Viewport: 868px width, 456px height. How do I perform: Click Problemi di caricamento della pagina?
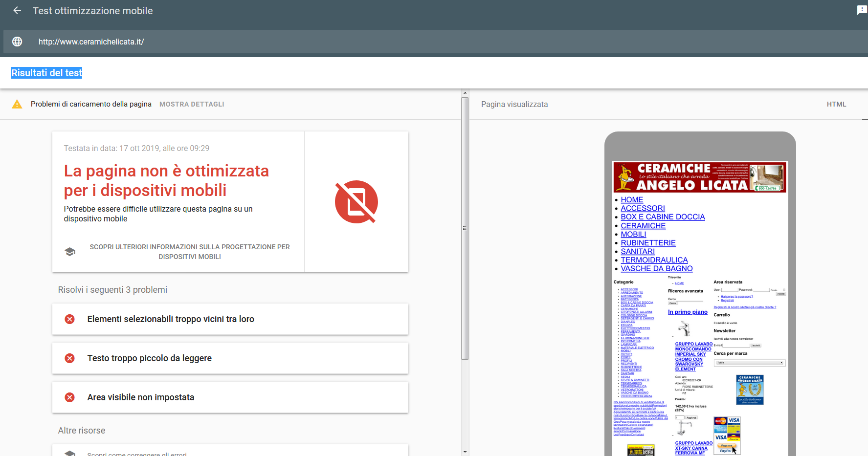pyautogui.click(x=91, y=104)
